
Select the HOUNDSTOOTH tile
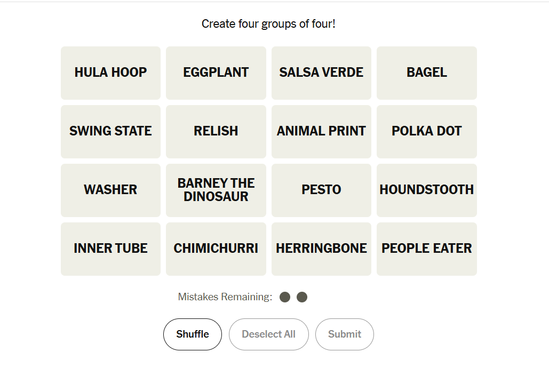tap(426, 190)
